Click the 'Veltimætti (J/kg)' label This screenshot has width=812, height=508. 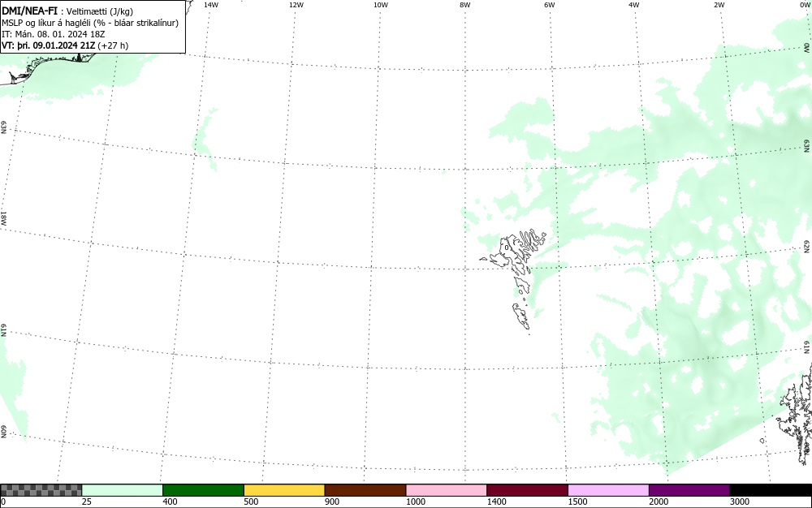99,11
